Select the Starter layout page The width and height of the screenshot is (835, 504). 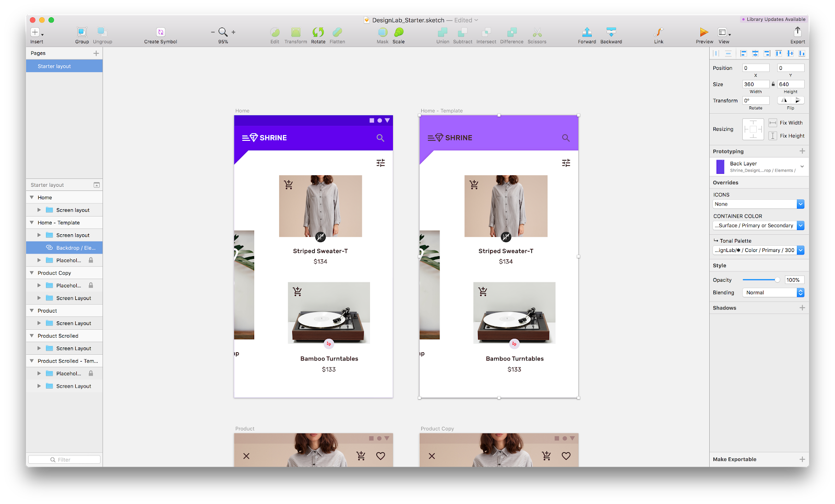click(64, 66)
